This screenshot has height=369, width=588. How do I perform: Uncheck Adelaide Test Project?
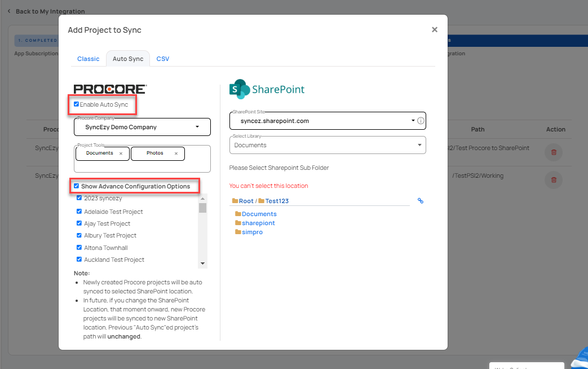79,212
